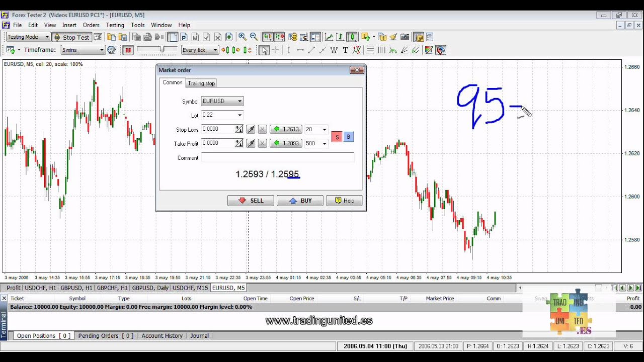Screen dimensions: 644x362
Task: Step forward one bar icon
Action: tap(236, 50)
